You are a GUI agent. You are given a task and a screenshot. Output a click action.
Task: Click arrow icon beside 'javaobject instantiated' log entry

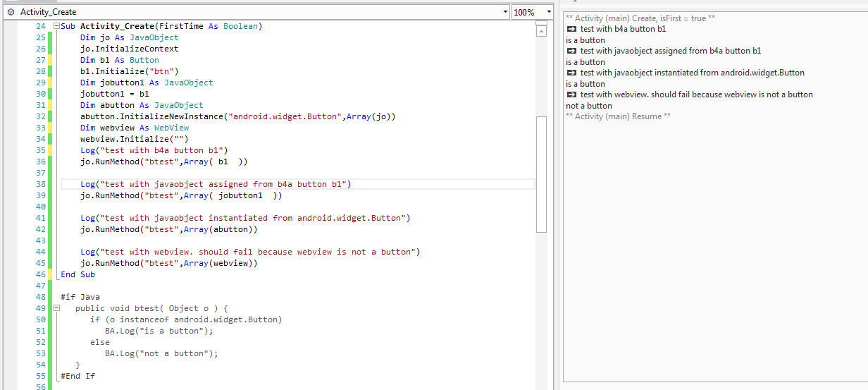click(x=571, y=73)
